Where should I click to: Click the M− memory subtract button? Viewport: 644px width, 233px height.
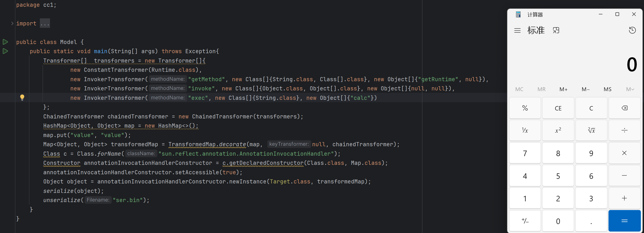pyautogui.click(x=586, y=89)
